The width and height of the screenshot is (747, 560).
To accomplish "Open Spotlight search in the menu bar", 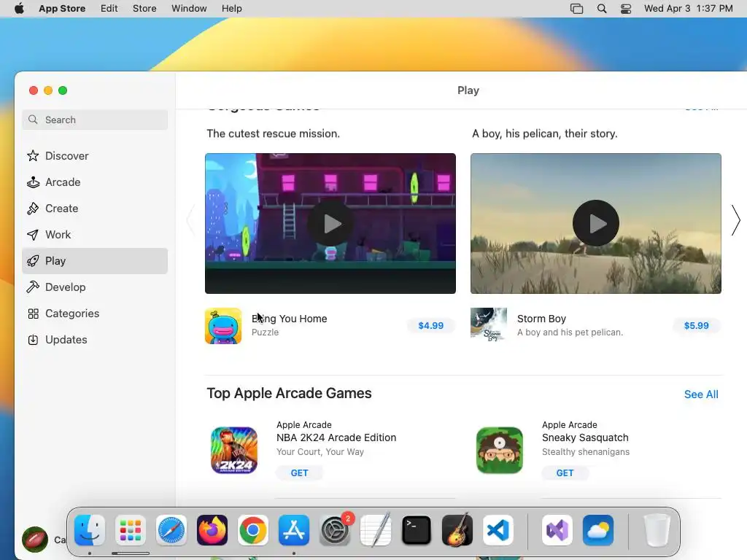I will coord(602,9).
